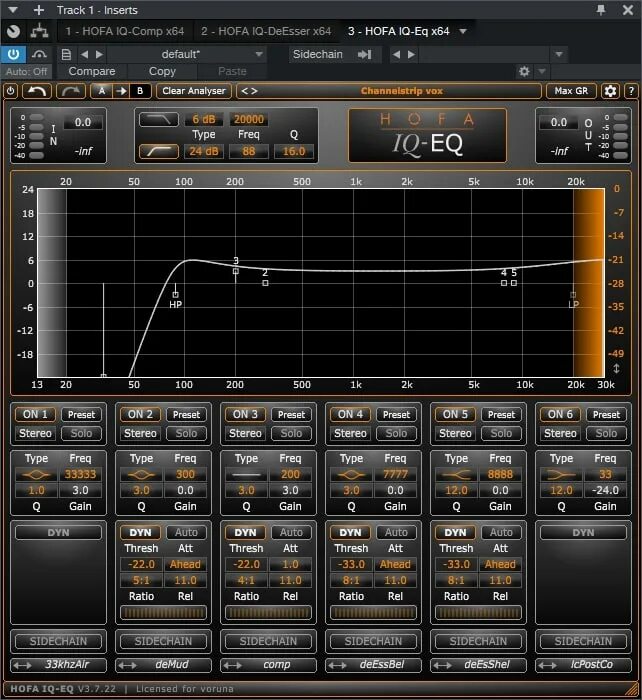Switch to HOFA IQ-DeEsser x64 tab
The width and height of the screenshot is (642, 700).
pyautogui.click(x=266, y=31)
